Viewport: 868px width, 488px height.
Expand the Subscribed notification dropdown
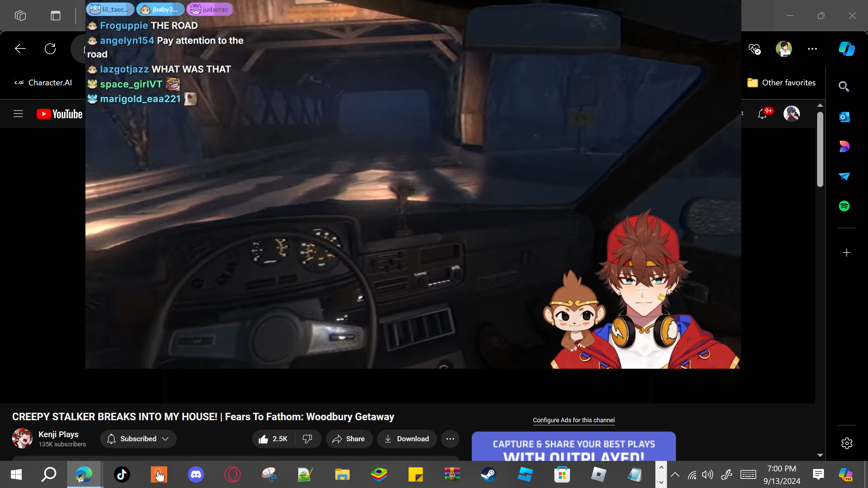pos(138,439)
